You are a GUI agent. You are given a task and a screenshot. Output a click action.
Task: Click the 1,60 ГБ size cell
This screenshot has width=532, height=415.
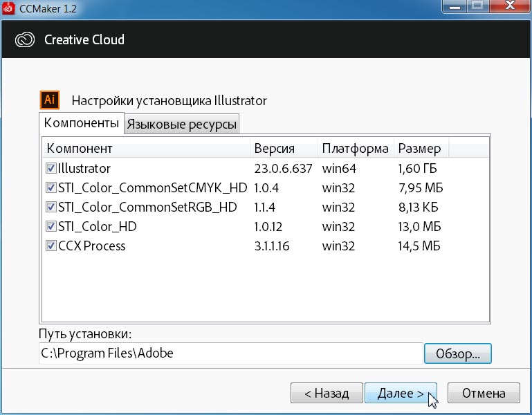pyautogui.click(x=418, y=168)
